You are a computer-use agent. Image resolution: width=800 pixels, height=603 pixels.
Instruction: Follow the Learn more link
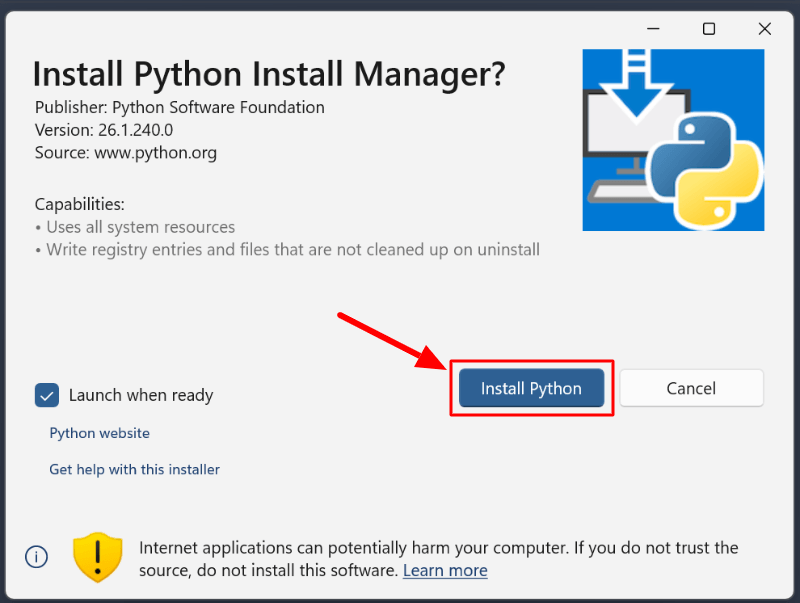click(x=445, y=570)
